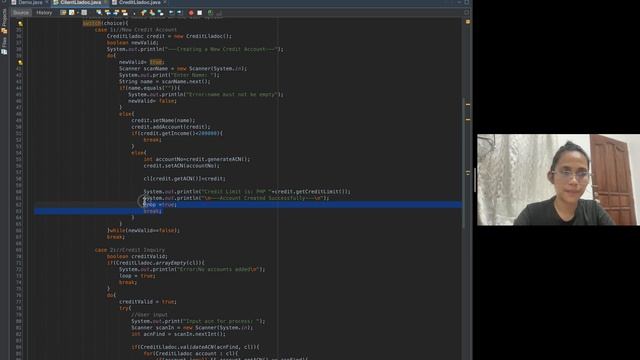Go to previous bookmark icon
The width and height of the screenshot is (640, 360).
143,13
